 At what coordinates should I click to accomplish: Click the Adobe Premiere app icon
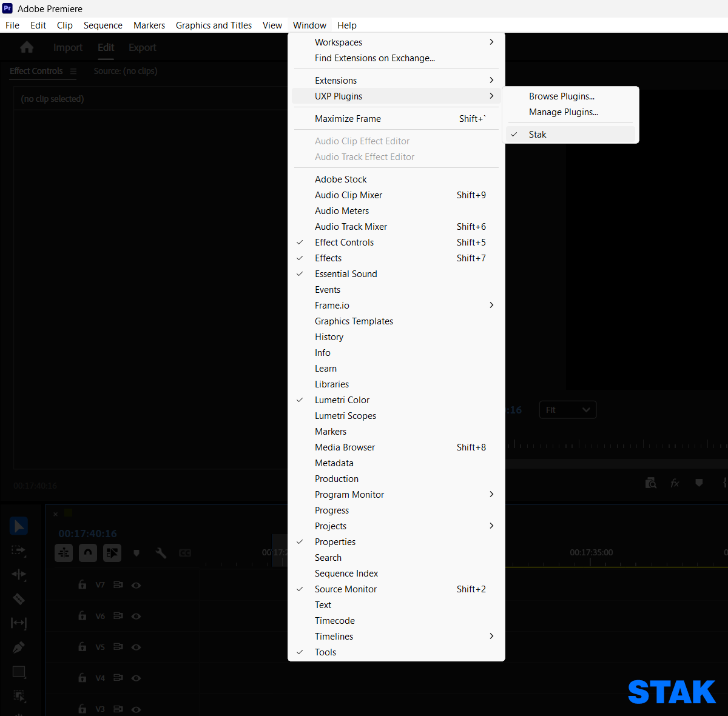pos(7,8)
